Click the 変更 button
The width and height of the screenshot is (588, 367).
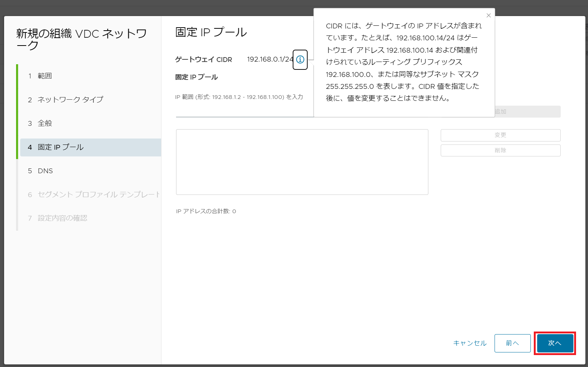click(501, 135)
